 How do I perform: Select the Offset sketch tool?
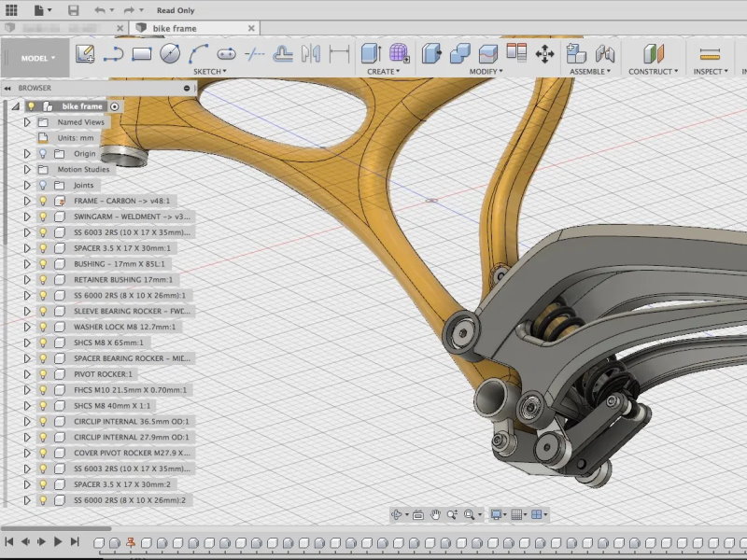click(283, 54)
